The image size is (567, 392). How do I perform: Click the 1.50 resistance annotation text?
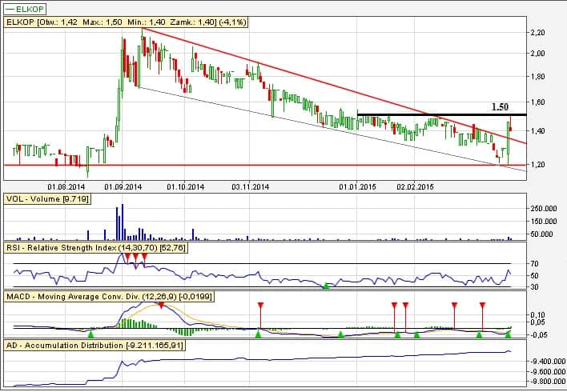500,106
